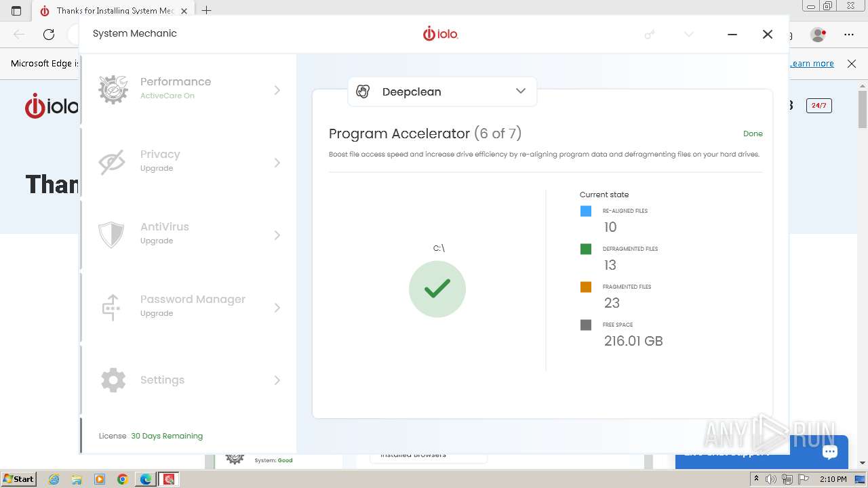Screen dimensions: 868x488
Task: Expand the Settings chevron
Action: coord(277,380)
